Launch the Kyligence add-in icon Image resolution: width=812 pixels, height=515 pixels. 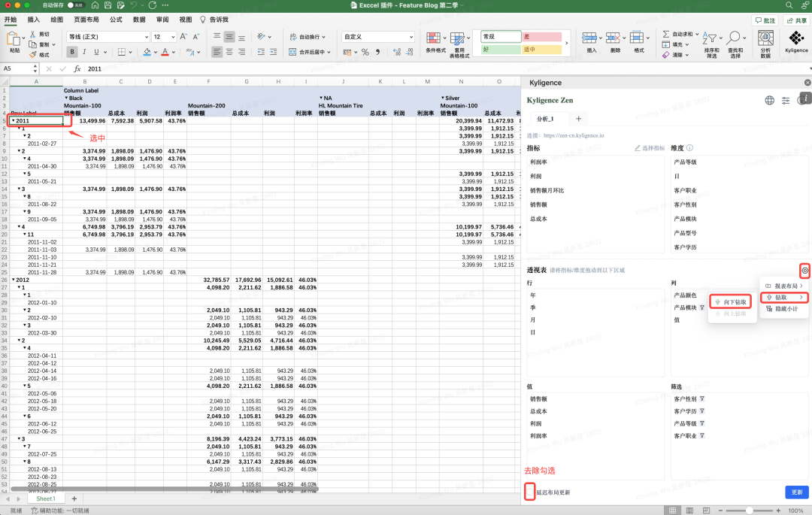tap(796, 38)
